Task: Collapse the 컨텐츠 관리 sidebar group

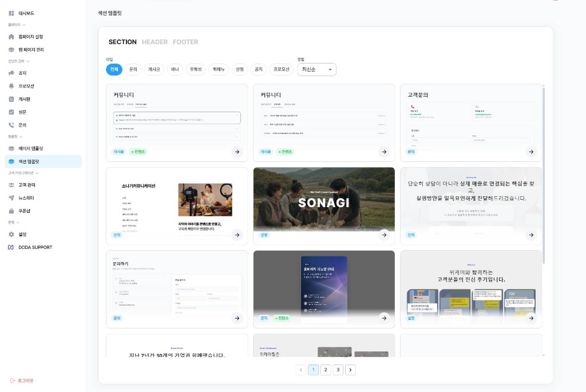Action: coord(19,61)
